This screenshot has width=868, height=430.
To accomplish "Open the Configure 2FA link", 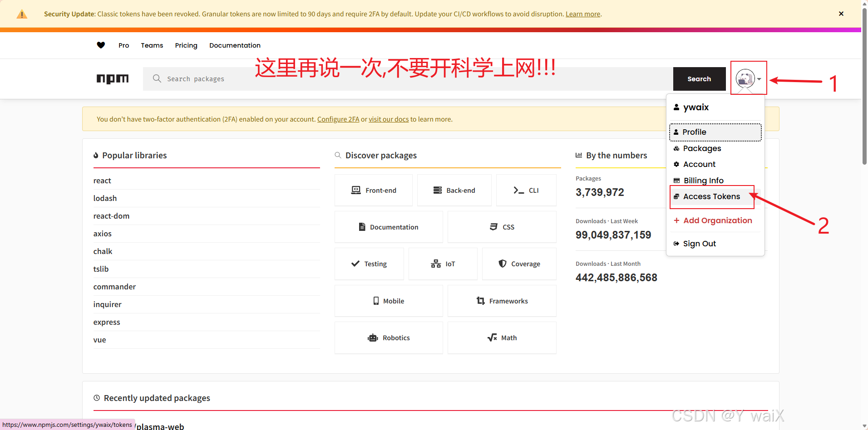I will (x=338, y=119).
